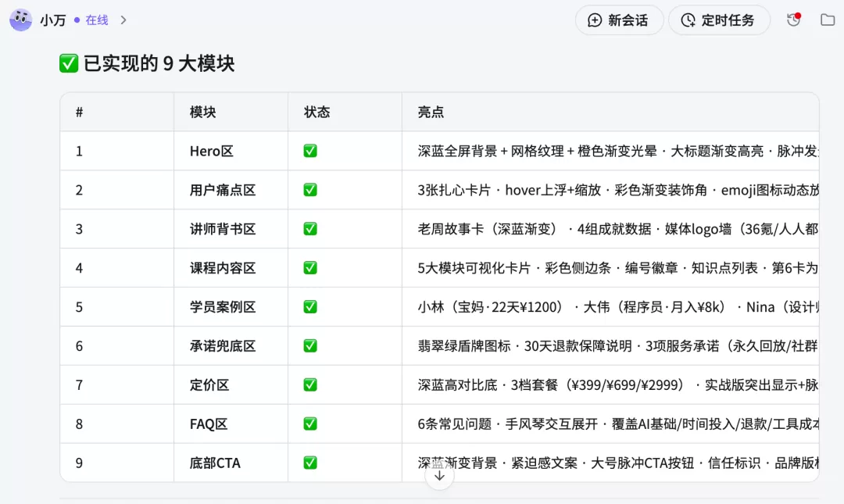Image resolution: width=844 pixels, height=504 pixels.
Task: Click green check icon in heading
Action: pyautogui.click(x=68, y=63)
